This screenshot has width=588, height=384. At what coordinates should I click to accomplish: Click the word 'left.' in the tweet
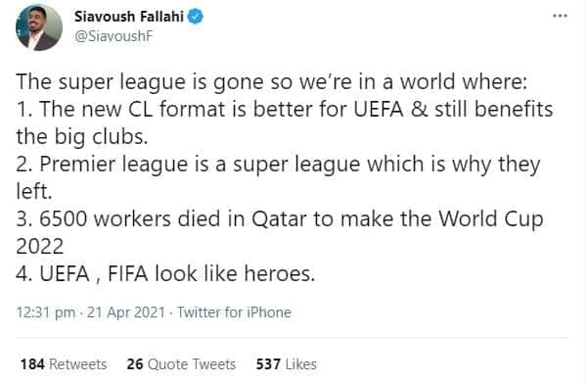[x=33, y=191]
